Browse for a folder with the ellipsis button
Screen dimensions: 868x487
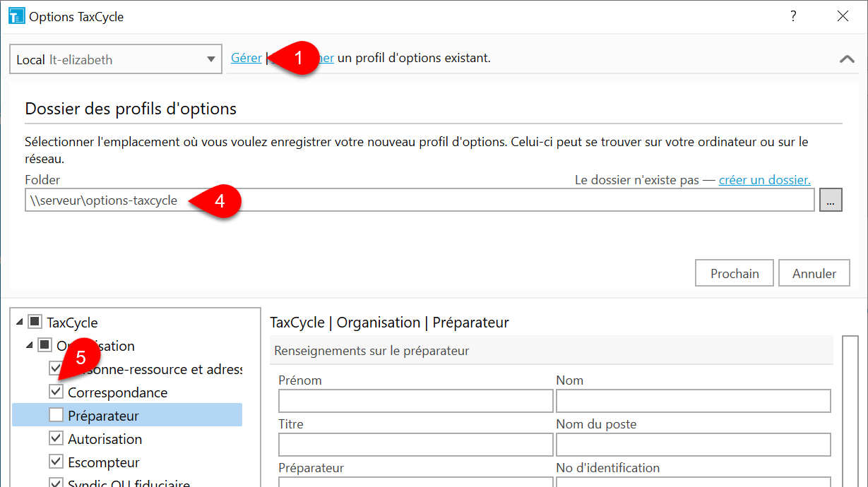(831, 200)
